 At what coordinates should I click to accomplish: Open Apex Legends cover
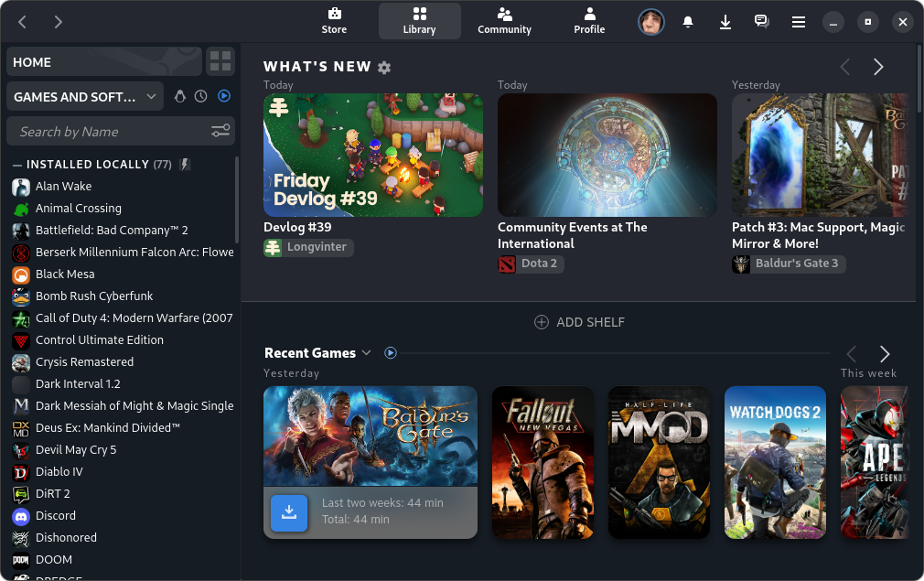(x=875, y=462)
